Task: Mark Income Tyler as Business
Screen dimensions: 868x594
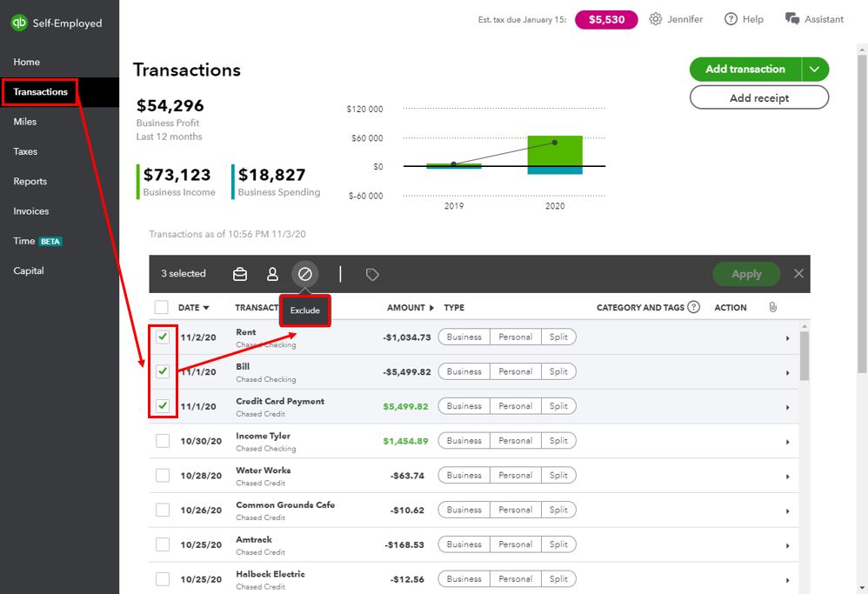Action: [464, 441]
